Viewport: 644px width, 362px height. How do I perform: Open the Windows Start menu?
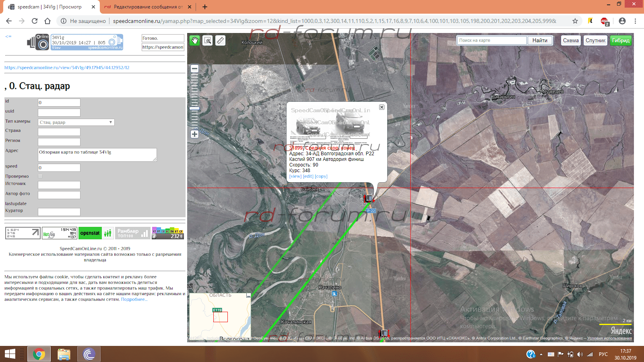click(10, 354)
